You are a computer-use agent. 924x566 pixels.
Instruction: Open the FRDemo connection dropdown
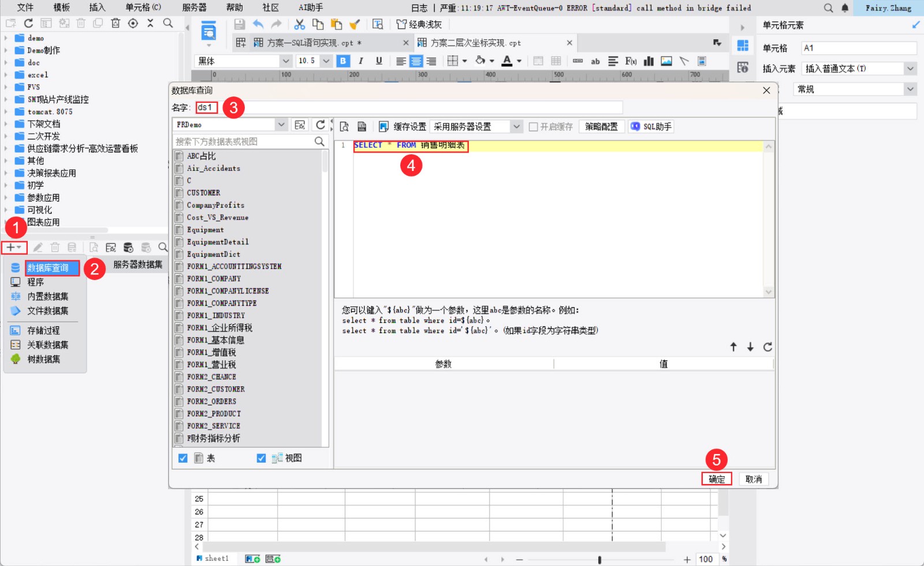point(281,125)
